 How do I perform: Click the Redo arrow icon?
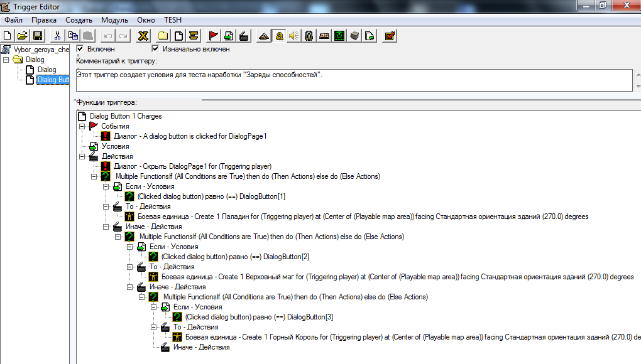tap(123, 36)
